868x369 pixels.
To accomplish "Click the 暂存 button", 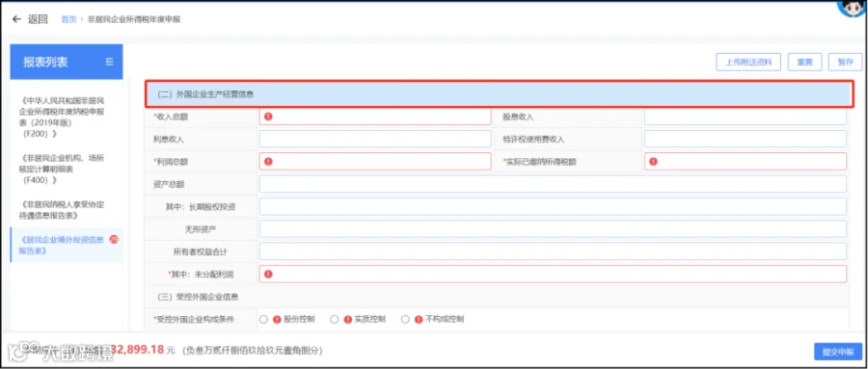I will click(845, 62).
